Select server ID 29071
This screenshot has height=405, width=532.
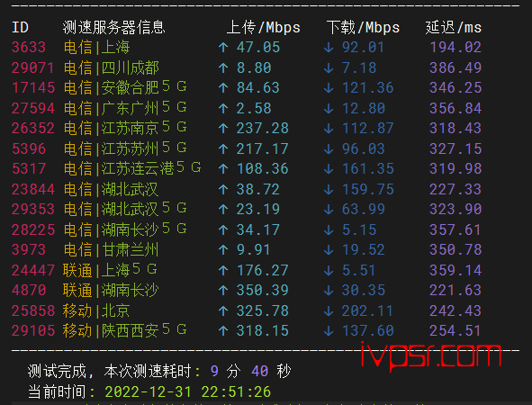pyautogui.click(x=33, y=67)
